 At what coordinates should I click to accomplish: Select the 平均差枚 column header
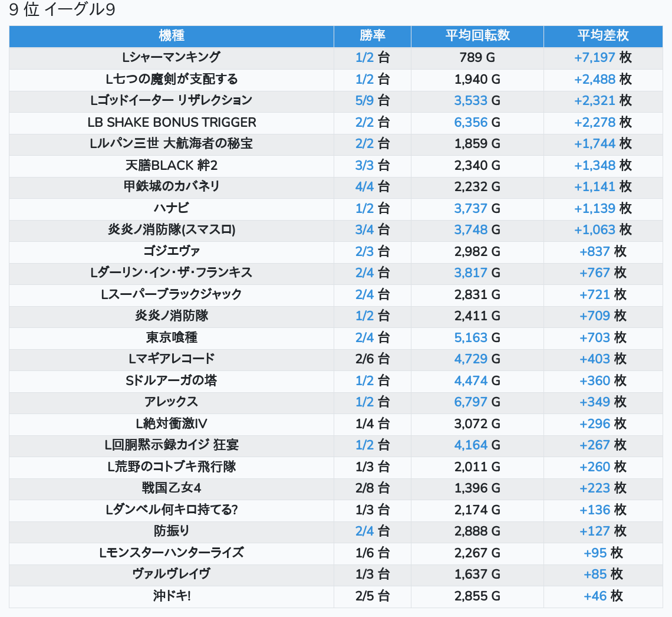(x=602, y=36)
